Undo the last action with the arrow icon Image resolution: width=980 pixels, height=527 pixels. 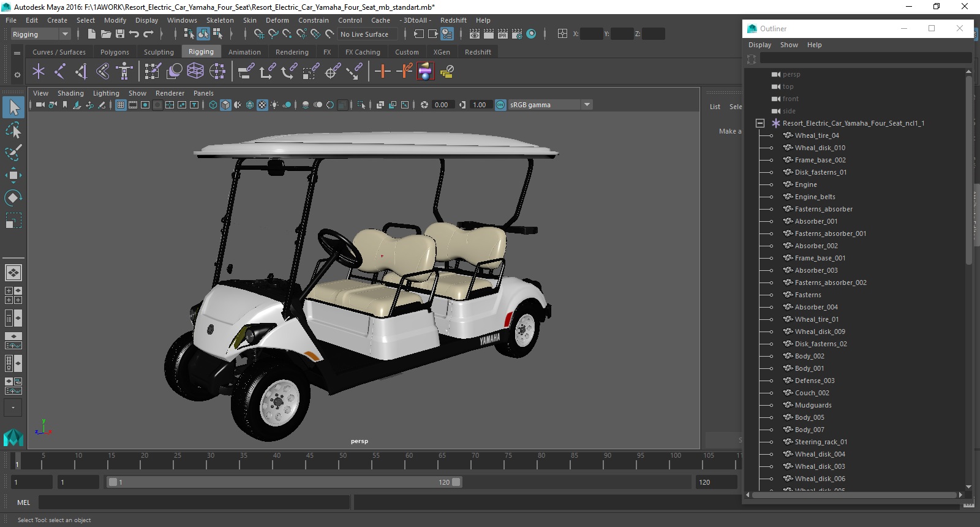coord(134,34)
